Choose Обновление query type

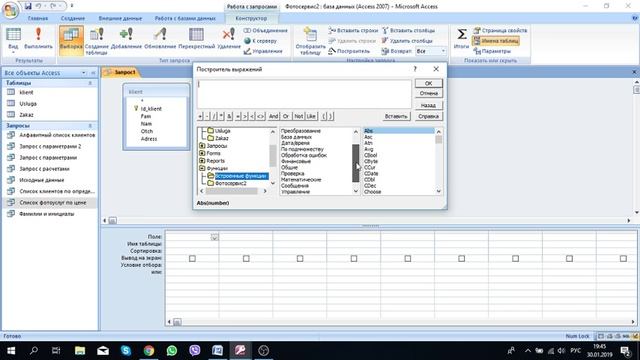(160, 40)
